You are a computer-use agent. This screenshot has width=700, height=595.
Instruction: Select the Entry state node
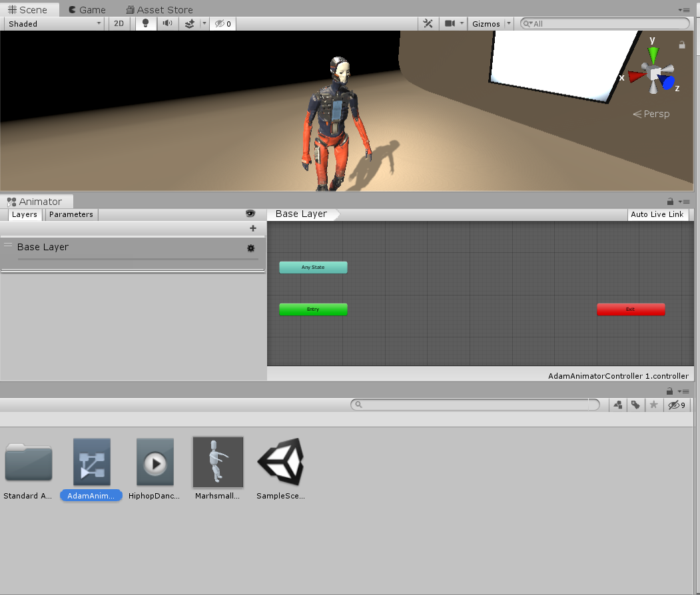click(x=313, y=309)
